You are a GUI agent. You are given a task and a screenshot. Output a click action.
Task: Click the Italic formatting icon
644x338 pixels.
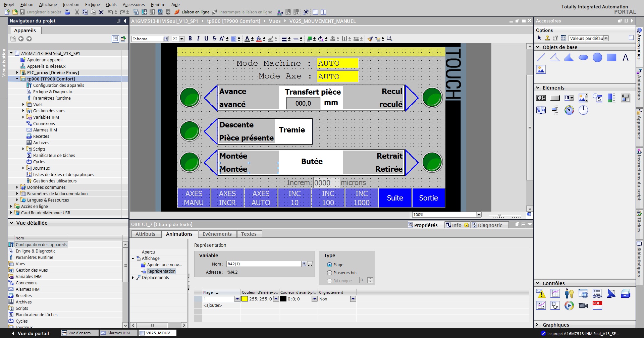pyautogui.click(x=198, y=39)
